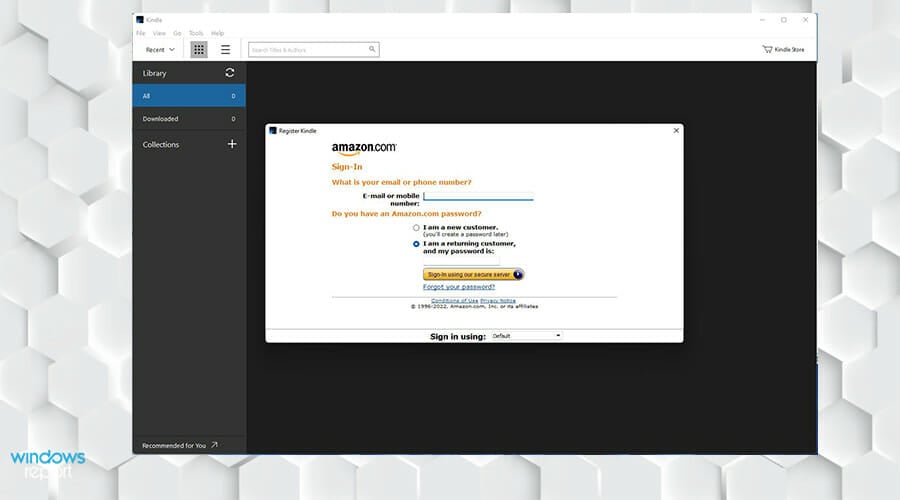
Task: Click the Library header text
Action: point(154,73)
